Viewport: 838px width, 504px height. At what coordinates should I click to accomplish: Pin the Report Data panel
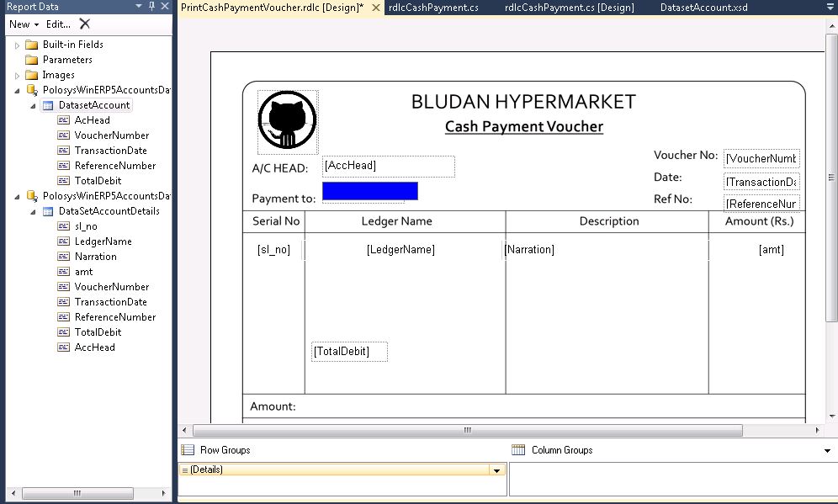(x=151, y=6)
